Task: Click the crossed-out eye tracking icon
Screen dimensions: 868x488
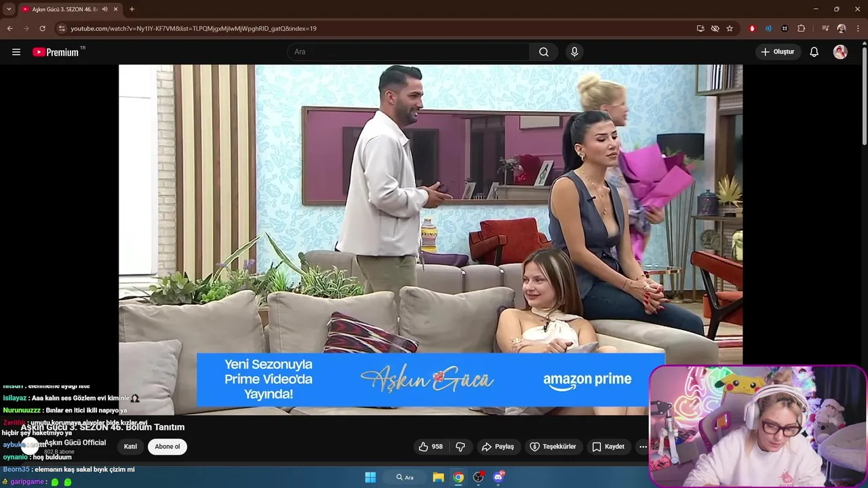Action: coord(715,28)
